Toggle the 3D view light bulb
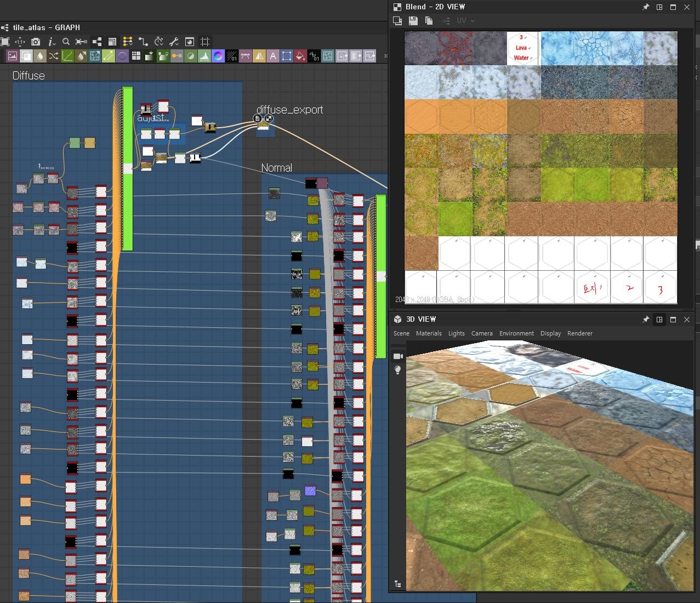The height and width of the screenshot is (603, 700). tap(398, 370)
